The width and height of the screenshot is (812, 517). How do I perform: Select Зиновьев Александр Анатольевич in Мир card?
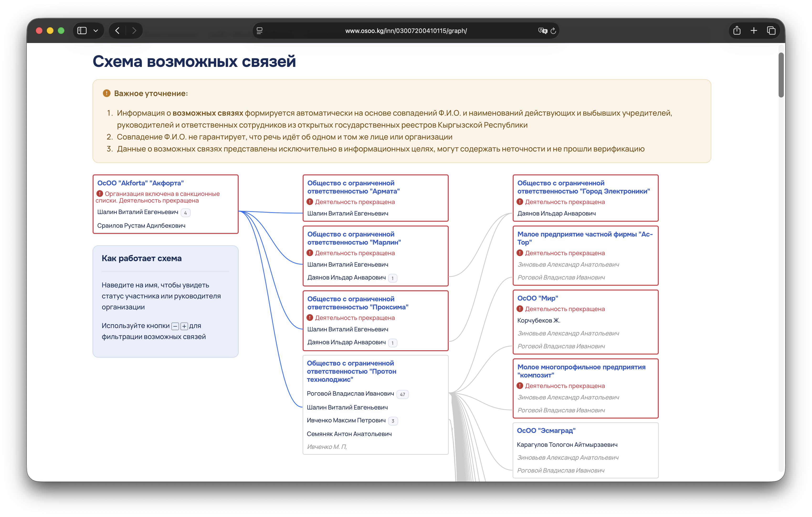pyautogui.click(x=568, y=334)
